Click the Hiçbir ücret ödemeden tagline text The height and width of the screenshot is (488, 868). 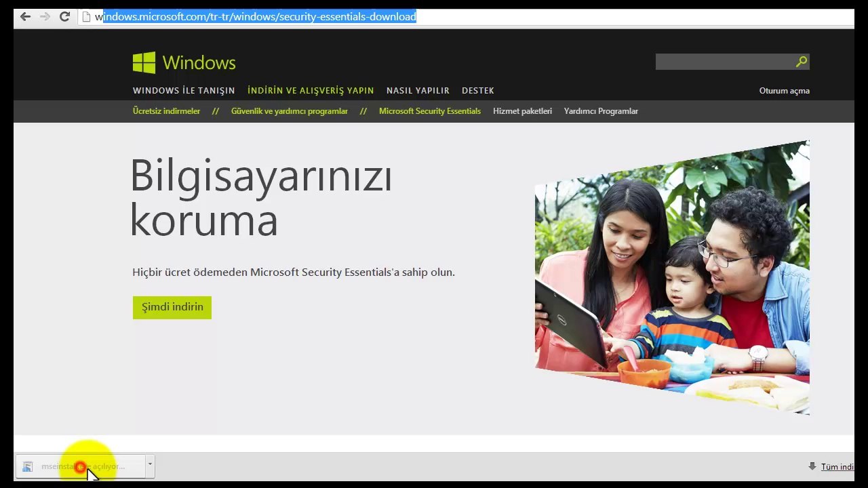pos(294,272)
